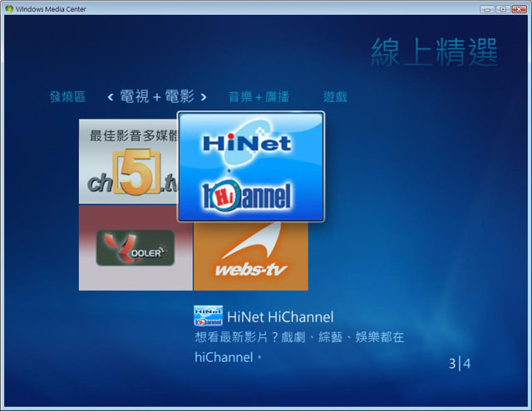Switch to the 發燒區 category
This screenshot has height=411, width=532.
(x=67, y=97)
